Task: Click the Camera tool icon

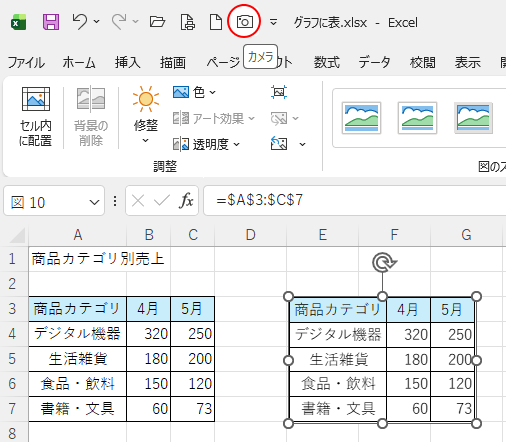Action: click(244, 22)
